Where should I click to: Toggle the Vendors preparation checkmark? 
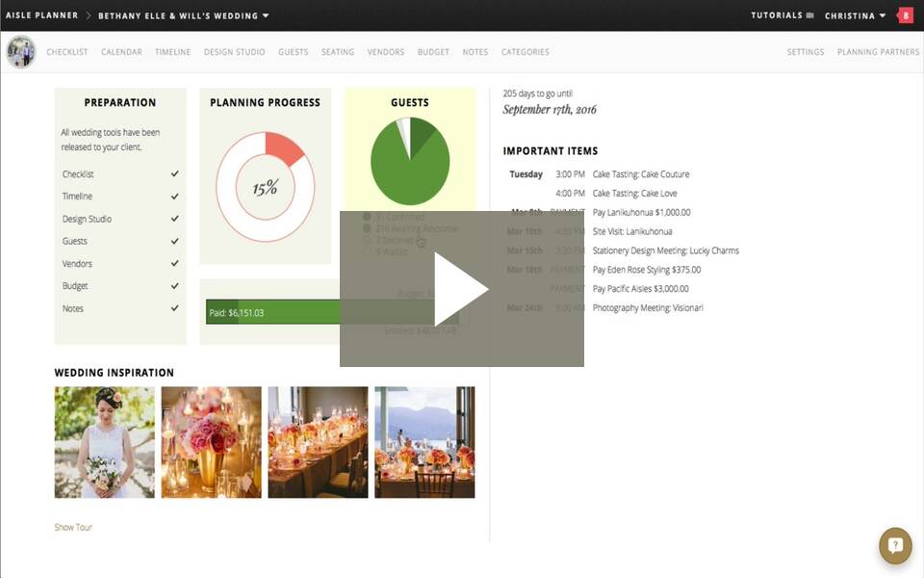(x=175, y=264)
